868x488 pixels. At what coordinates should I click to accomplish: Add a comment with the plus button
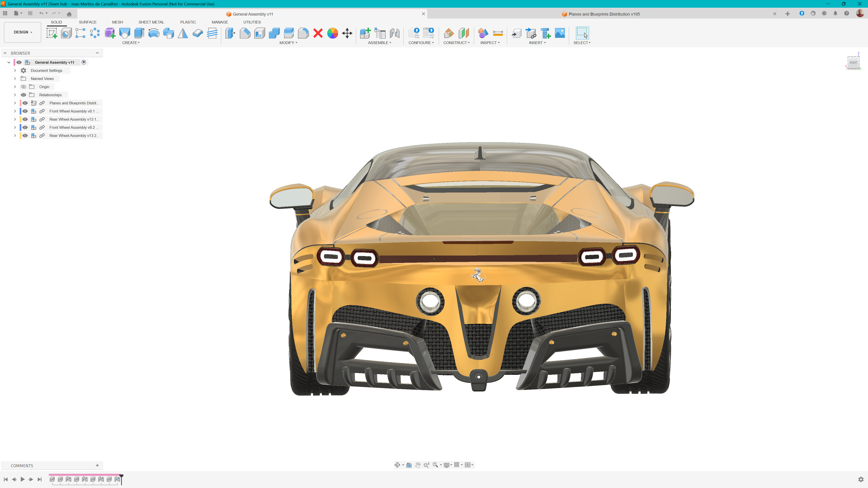pyautogui.click(x=97, y=465)
